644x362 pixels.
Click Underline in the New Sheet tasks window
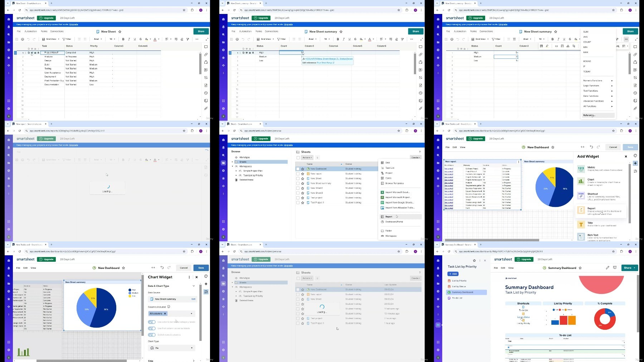coord(135,39)
